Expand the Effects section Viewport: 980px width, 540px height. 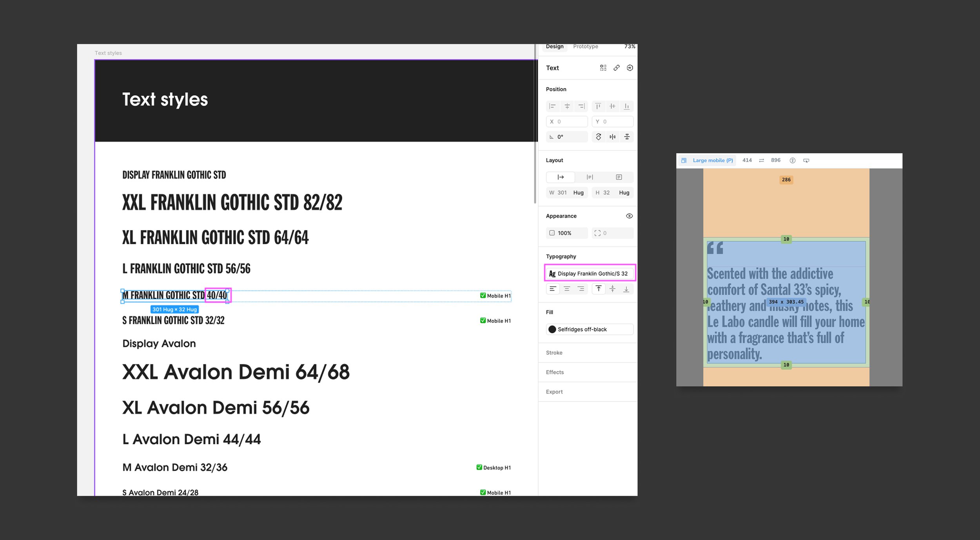pos(555,372)
